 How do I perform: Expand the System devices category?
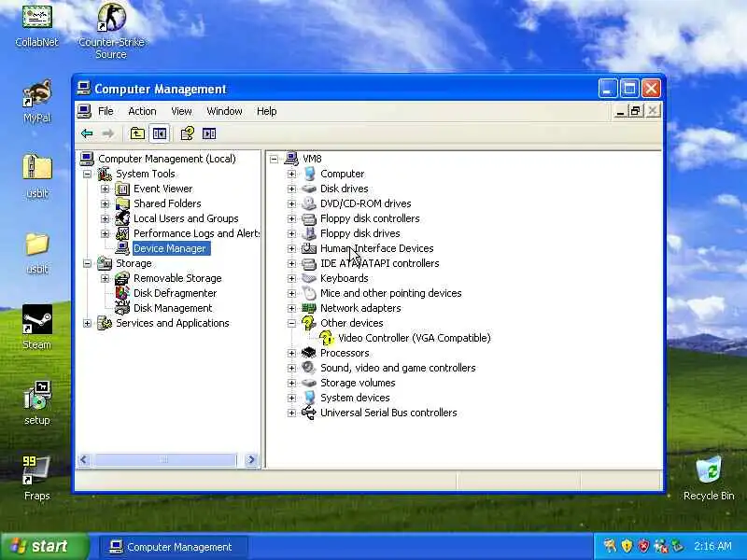click(291, 398)
